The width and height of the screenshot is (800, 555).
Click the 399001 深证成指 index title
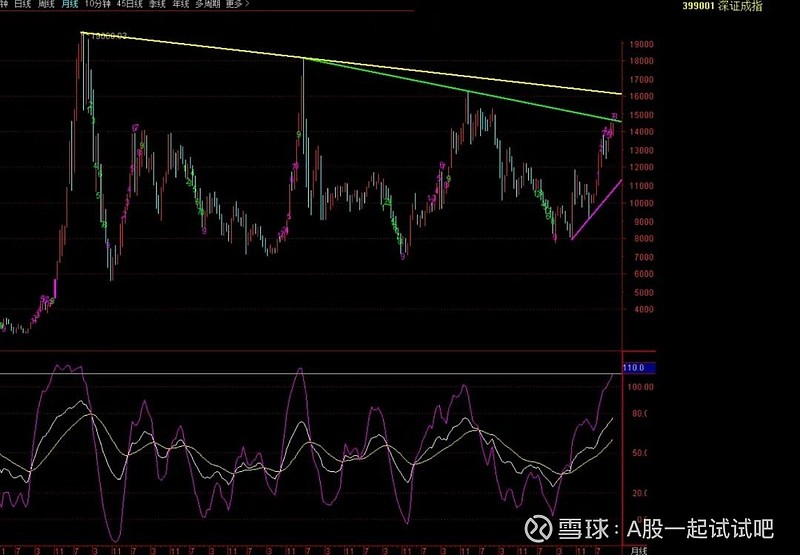click(x=722, y=6)
